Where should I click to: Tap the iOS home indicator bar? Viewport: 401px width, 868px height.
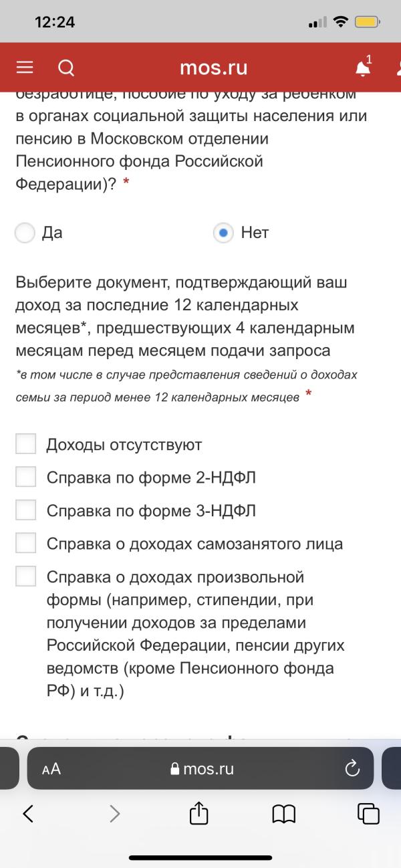click(200, 857)
